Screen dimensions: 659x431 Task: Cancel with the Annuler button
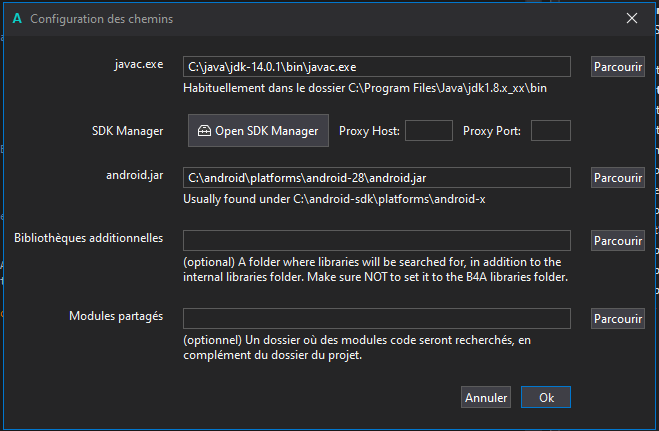click(x=486, y=397)
